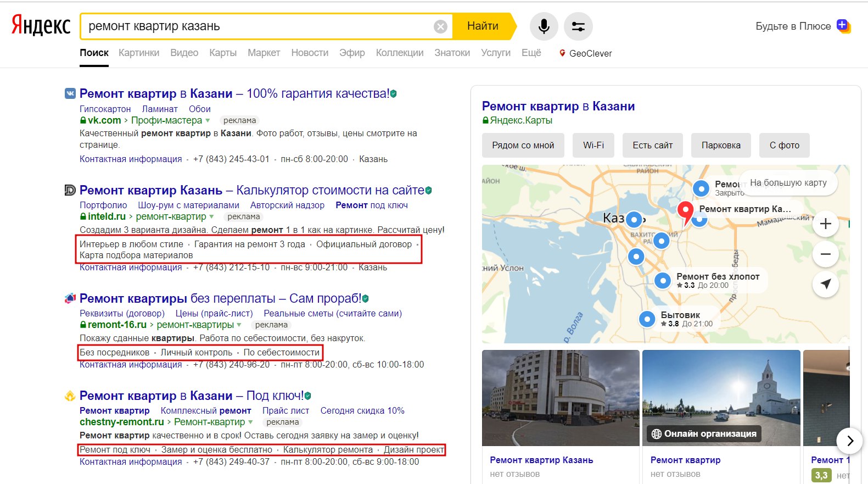Click the 'Будьте в Плюсе' link

coord(793,26)
